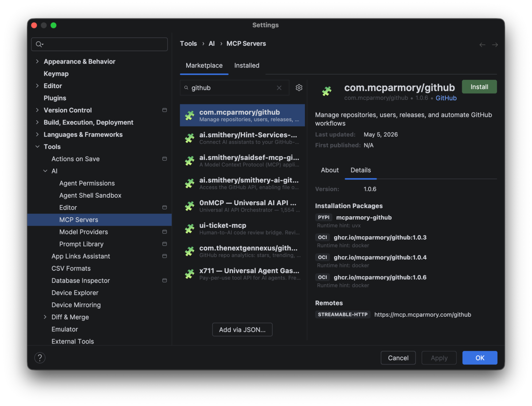Click the puzzle icon of com.thenextgennexus/gith
Screen dimensions: 532x406
pos(189,251)
